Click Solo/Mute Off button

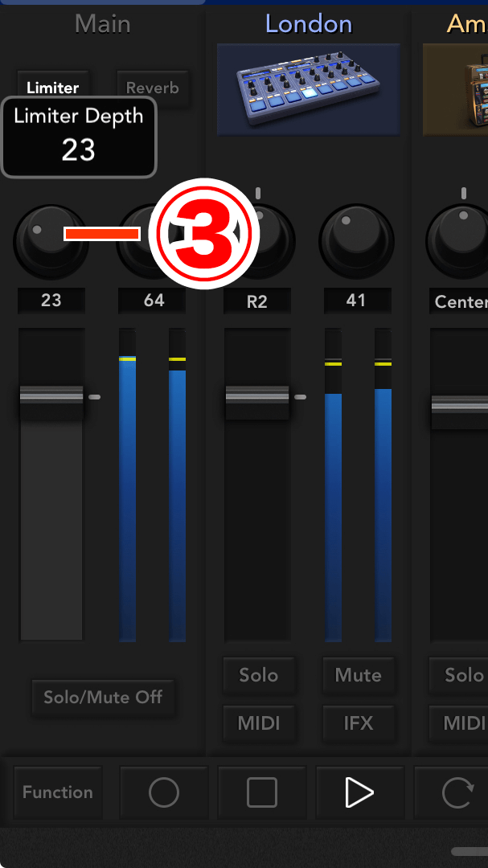click(x=103, y=698)
